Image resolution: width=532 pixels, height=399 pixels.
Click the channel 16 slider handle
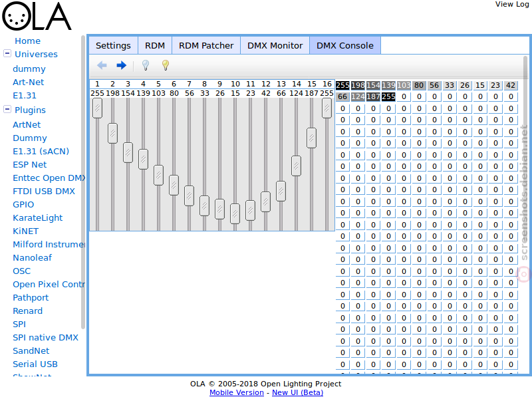[x=327, y=108]
